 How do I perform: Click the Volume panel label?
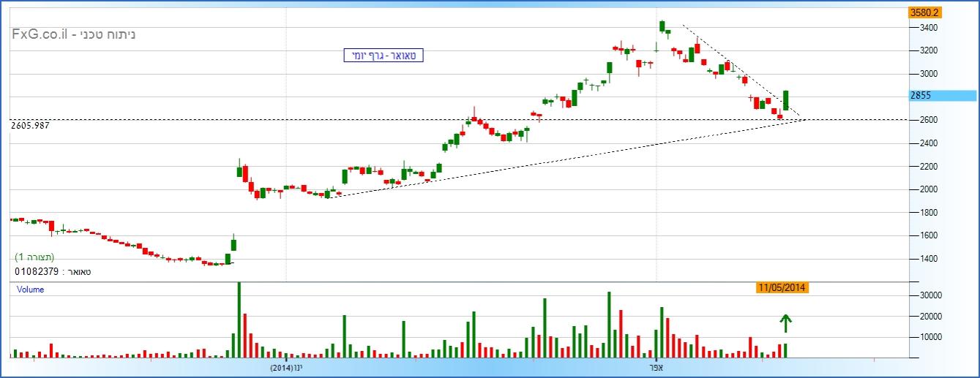(31, 290)
